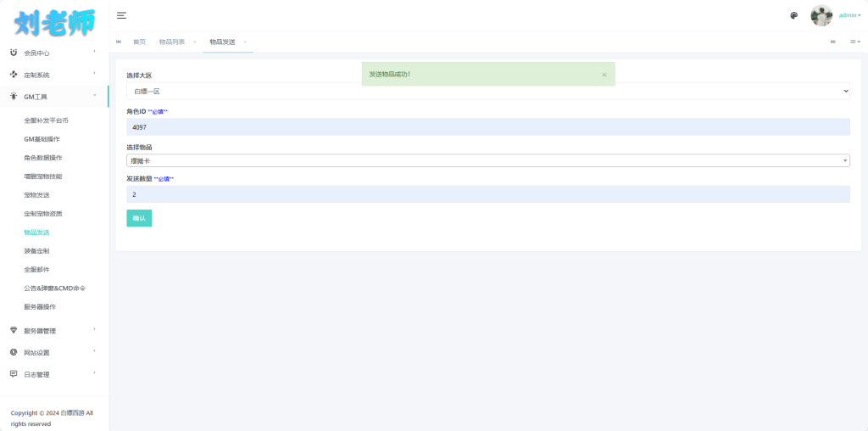This screenshot has width=868, height=431.
Task: Switch to the 物品列表 tab
Action: point(171,42)
